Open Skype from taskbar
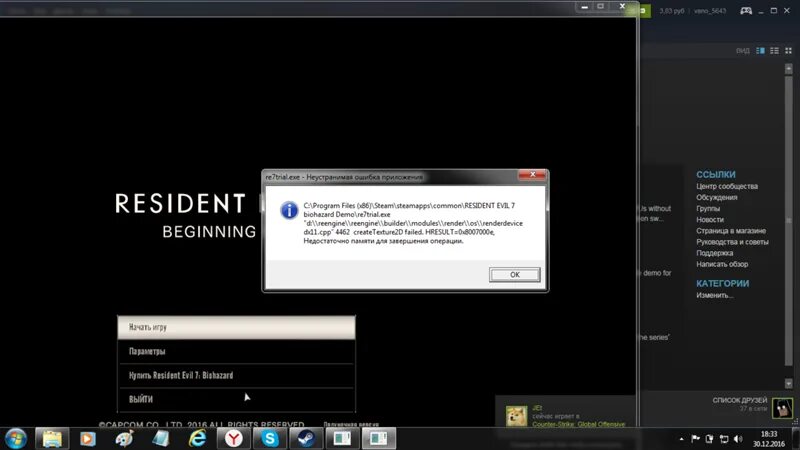The image size is (800, 450). pos(269,439)
